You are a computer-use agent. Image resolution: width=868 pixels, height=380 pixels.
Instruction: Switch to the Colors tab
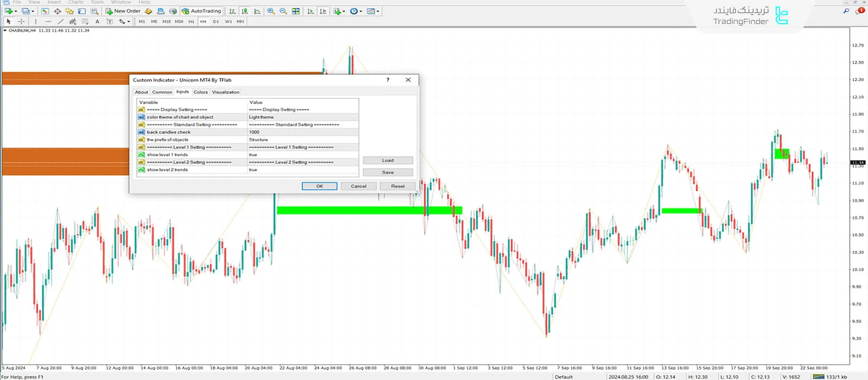[200, 92]
